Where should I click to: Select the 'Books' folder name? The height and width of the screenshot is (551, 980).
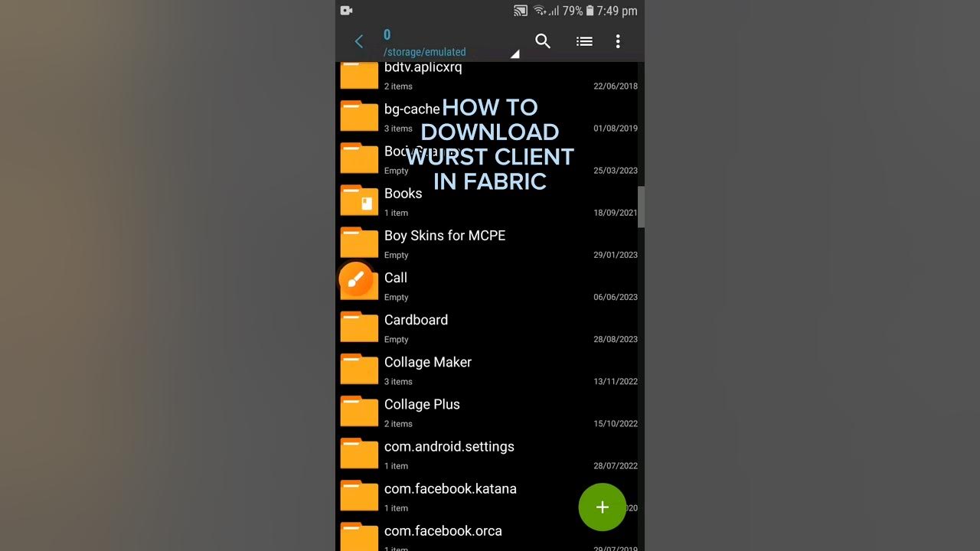(x=403, y=194)
